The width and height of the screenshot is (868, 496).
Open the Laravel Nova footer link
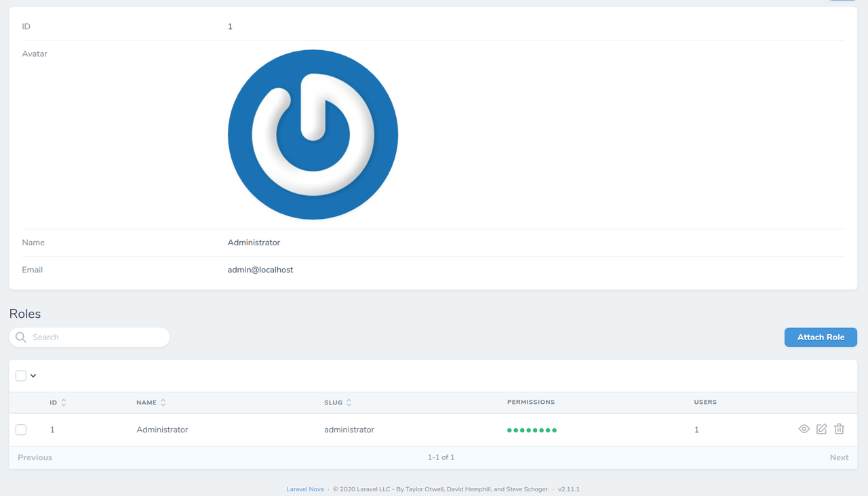click(x=305, y=489)
